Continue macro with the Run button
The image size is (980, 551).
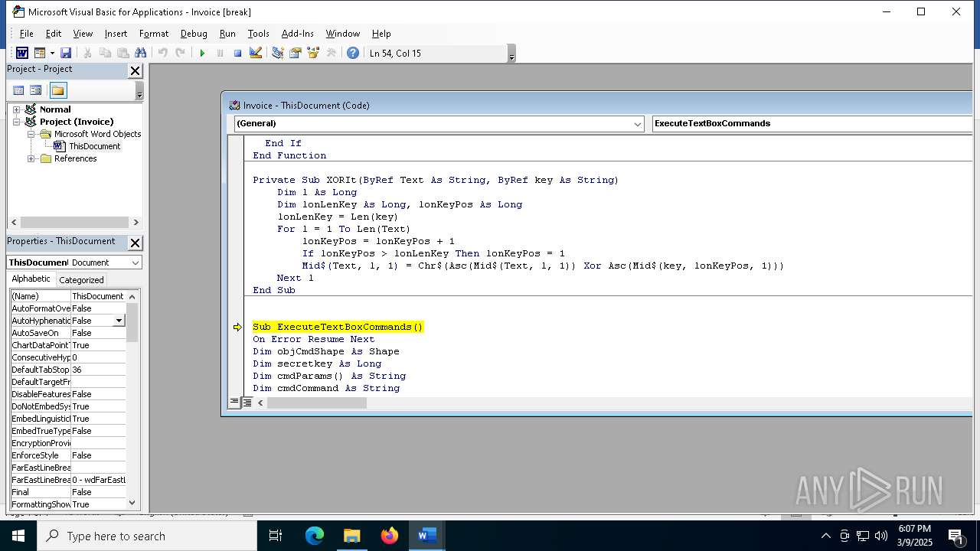coord(202,53)
